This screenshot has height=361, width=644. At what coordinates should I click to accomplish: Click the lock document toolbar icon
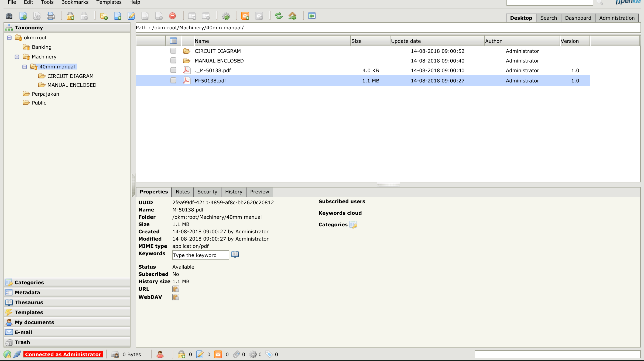coord(70,16)
